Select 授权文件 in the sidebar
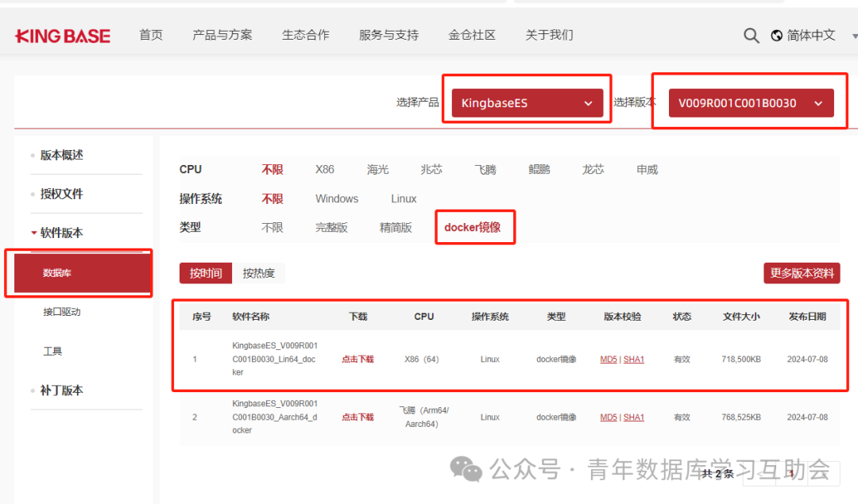The image size is (858, 504). [x=62, y=194]
